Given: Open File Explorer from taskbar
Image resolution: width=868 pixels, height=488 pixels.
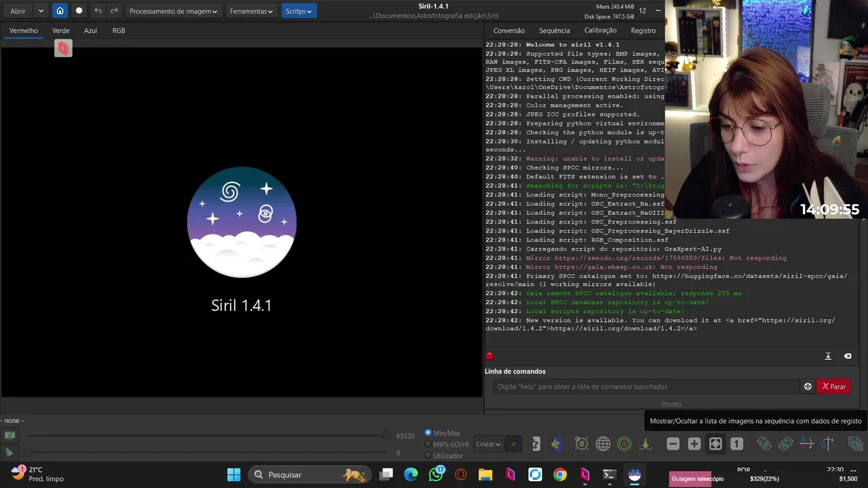Looking at the screenshot, I should coord(486,474).
